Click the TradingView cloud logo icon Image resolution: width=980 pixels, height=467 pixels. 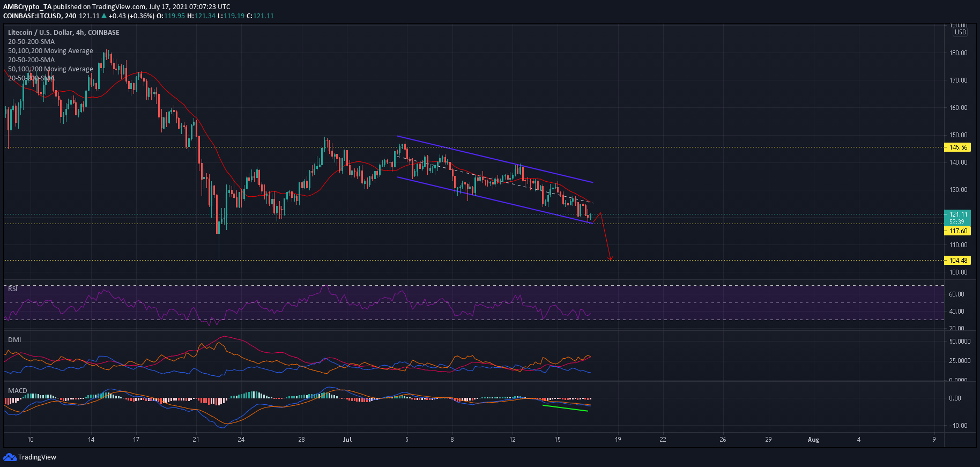tap(10, 457)
